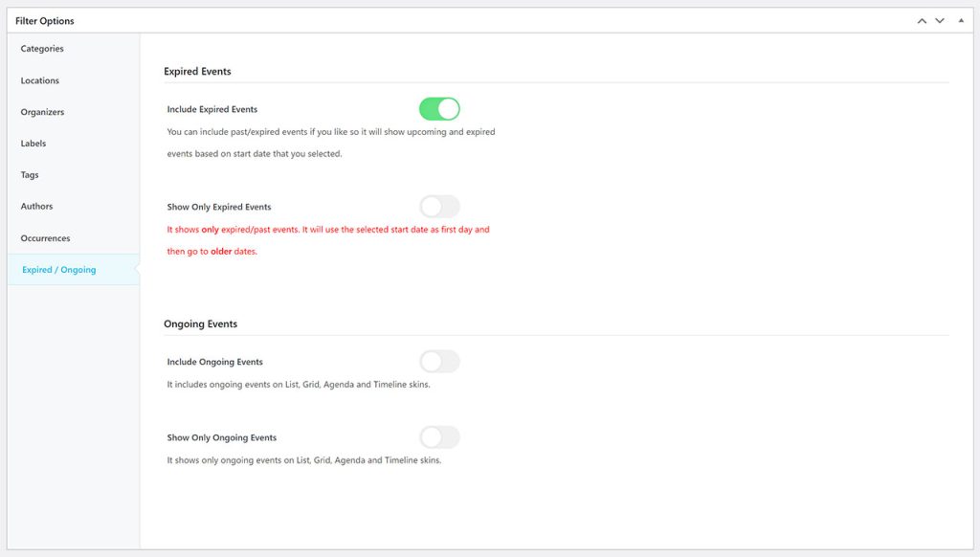Select the Organizers filter section
Image resolution: width=980 pixels, height=557 pixels.
[x=42, y=111]
